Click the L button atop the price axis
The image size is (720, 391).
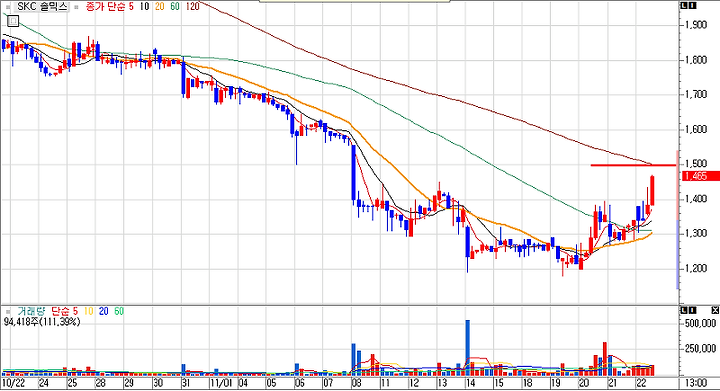pyautogui.click(x=684, y=6)
